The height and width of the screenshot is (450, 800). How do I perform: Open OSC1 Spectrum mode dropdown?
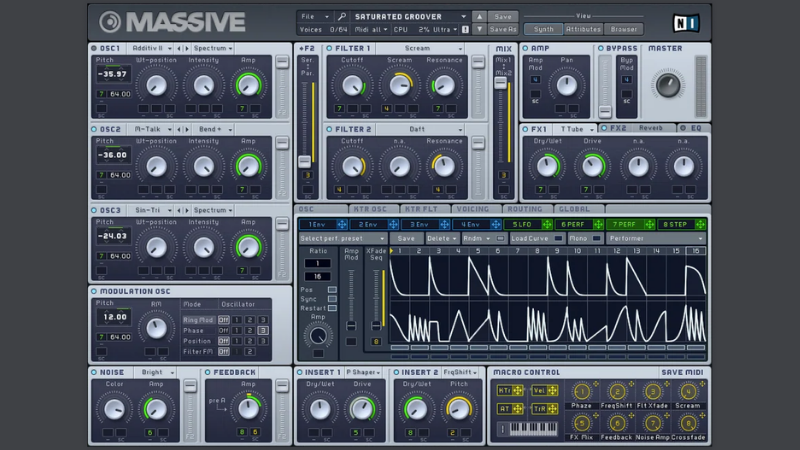(213, 48)
